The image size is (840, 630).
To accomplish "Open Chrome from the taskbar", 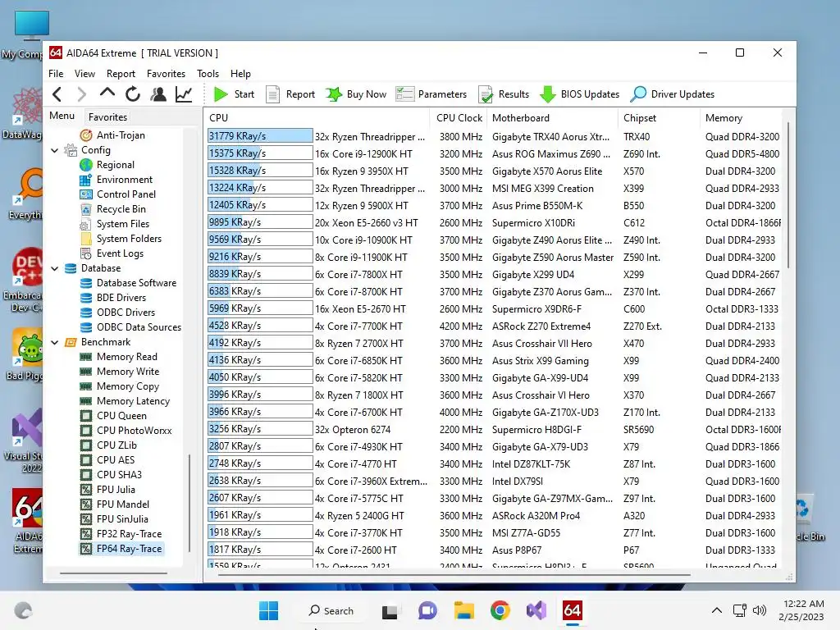I will coord(500,610).
